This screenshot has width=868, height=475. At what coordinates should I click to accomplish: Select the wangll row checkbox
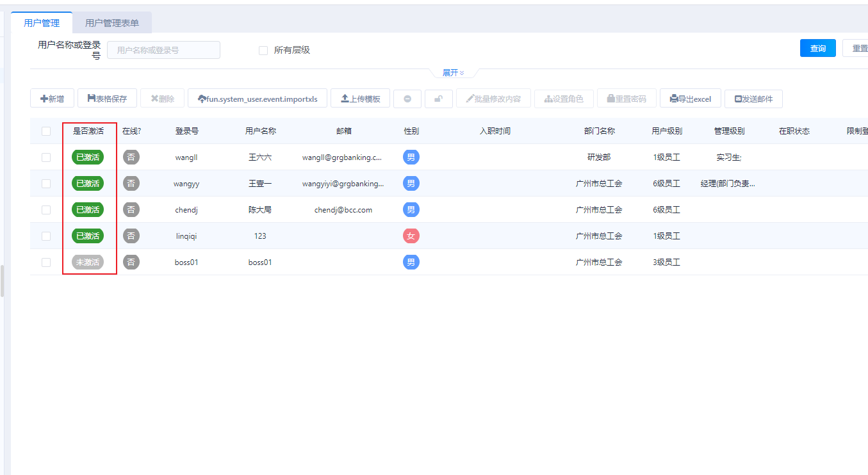point(46,157)
